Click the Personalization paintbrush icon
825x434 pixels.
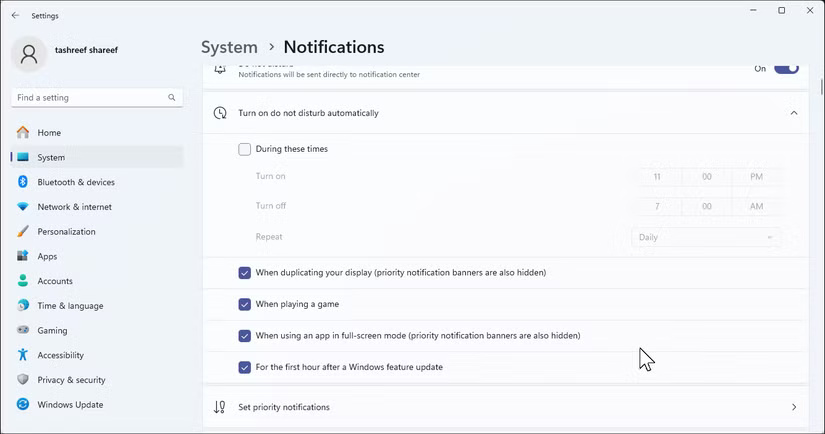22,232
